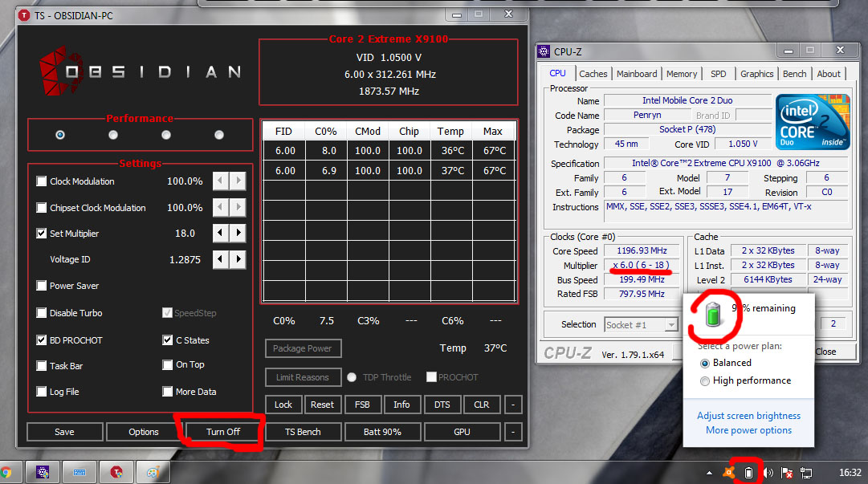Click the battery icon in system tray
This screenshot has width=868, height=484.
(748, 473)
